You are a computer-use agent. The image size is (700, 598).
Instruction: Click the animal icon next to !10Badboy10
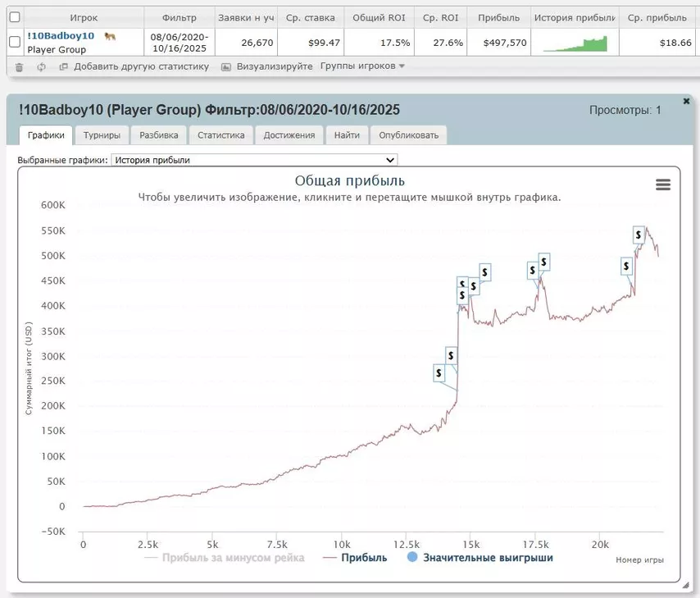pyautogui.click(x=110, y=36)
